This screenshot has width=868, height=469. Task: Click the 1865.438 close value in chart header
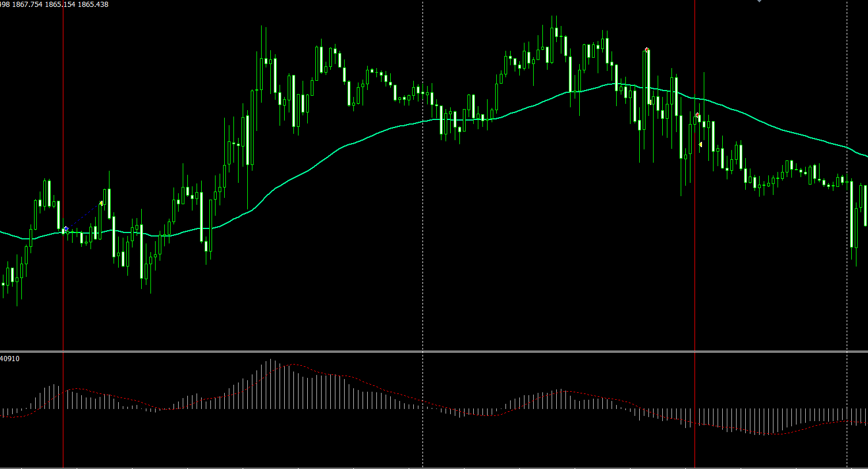[93, 4]
